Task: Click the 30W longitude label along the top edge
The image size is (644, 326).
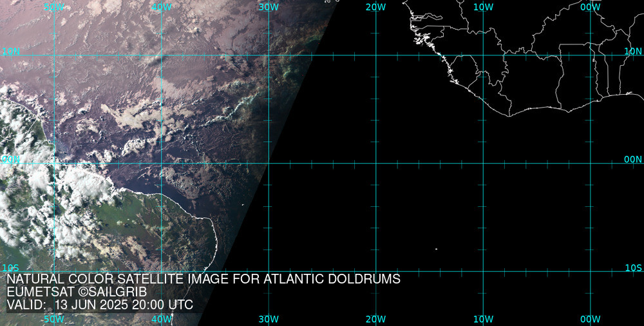Action: point(269,7)
